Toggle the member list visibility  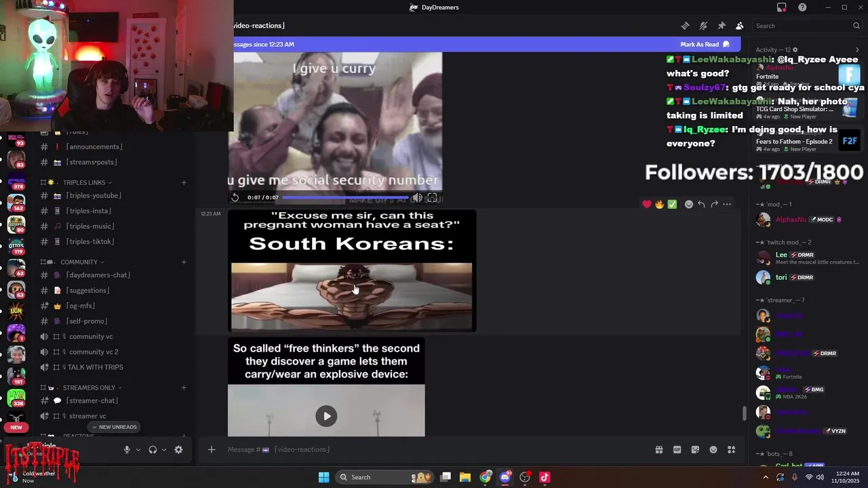coord(739,26)
